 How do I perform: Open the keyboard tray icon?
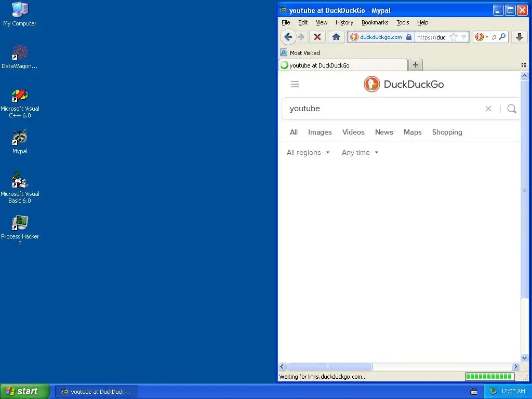tap(474, 392)
